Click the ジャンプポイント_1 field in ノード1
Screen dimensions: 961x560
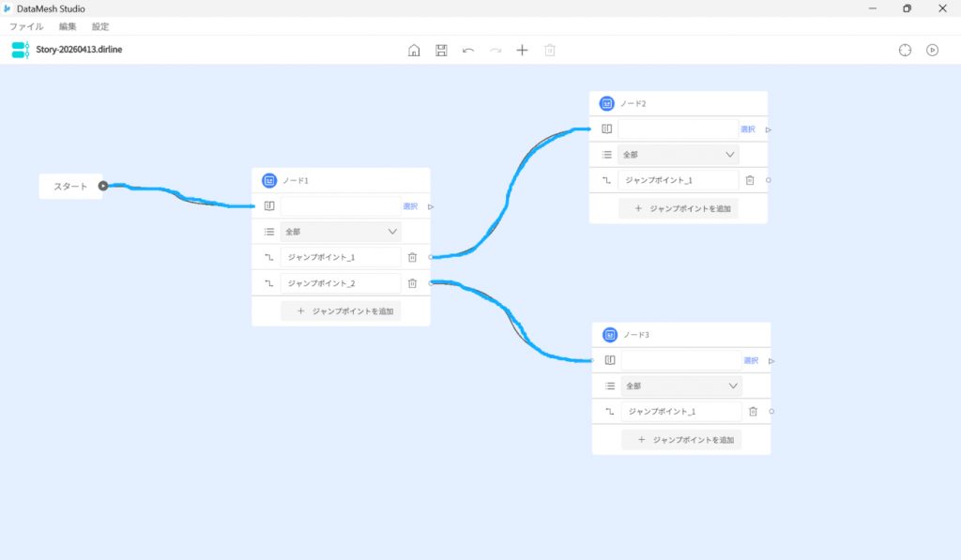click(340, 257)
